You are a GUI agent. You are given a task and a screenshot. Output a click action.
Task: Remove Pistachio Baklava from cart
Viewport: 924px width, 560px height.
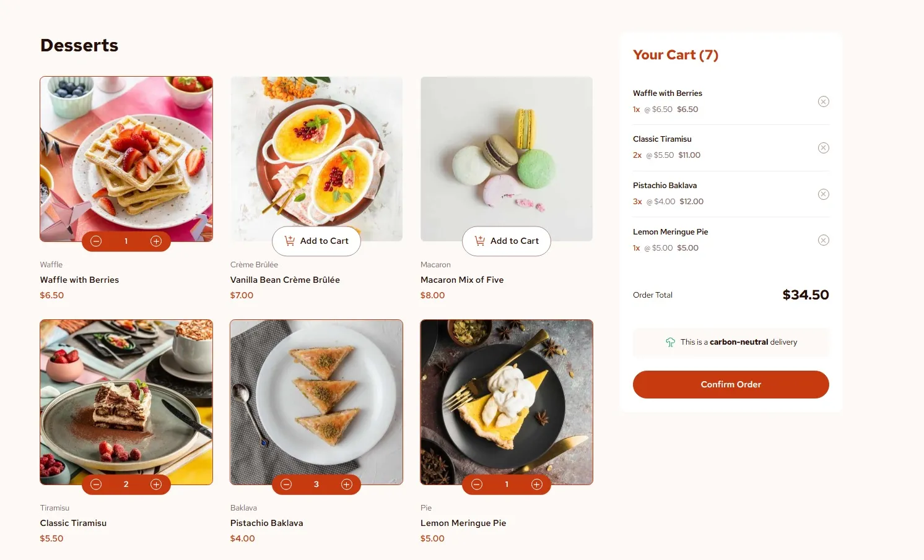tap(823, 194)
